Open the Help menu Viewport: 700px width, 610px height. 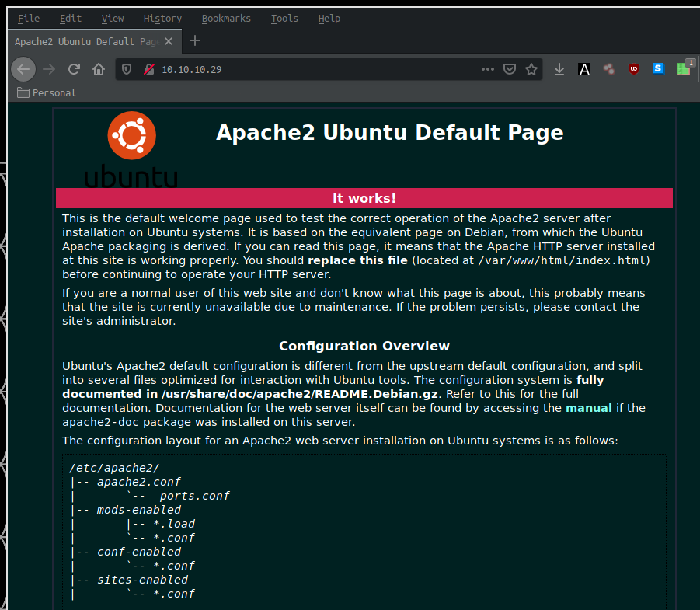329,19
